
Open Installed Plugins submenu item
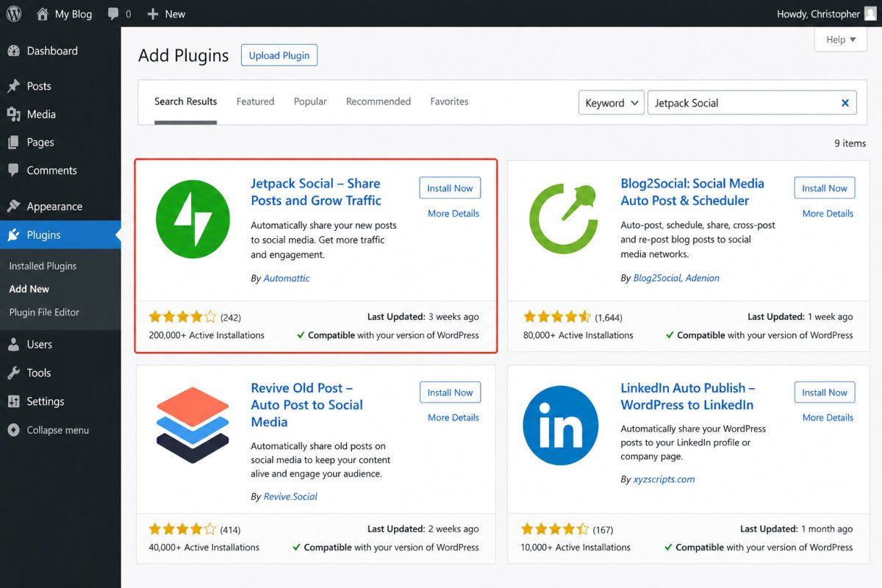coord(43,266)
